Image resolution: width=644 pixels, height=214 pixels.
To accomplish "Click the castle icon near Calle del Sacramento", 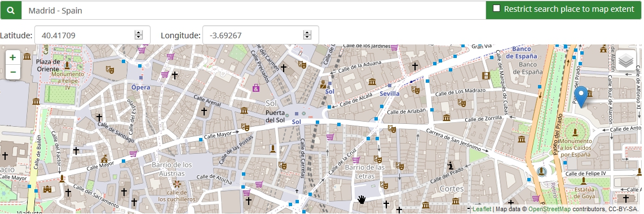I will [47, 189].
